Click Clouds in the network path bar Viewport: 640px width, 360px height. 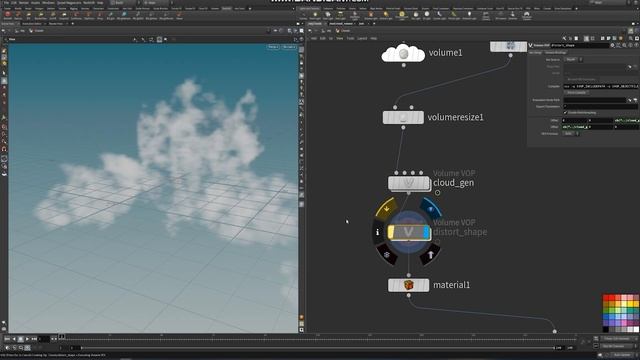point(344,31)
